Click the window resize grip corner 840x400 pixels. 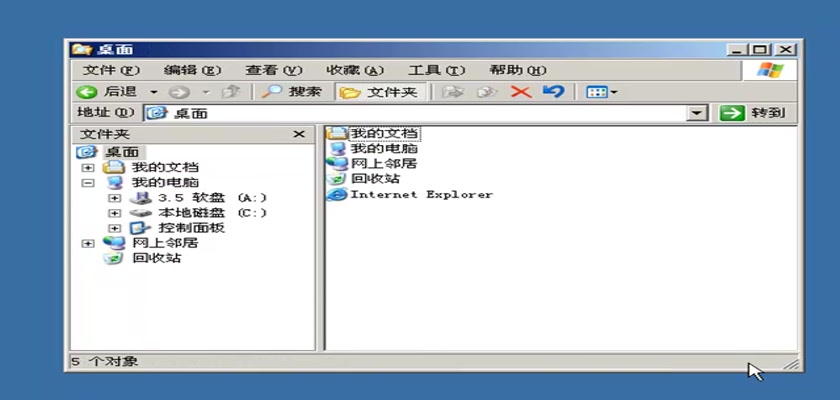click(x=791, y=364)
